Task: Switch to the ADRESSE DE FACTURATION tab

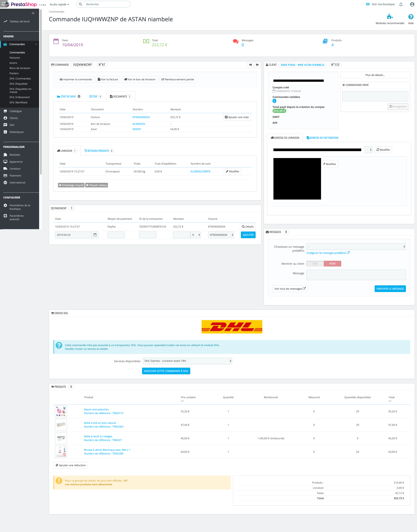Action: pos(323,138)
